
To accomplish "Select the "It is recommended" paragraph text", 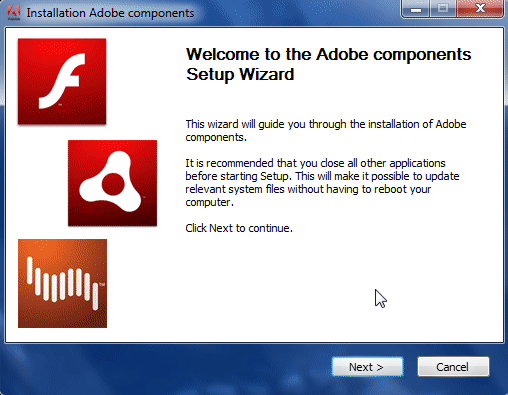I will [322, 182].
